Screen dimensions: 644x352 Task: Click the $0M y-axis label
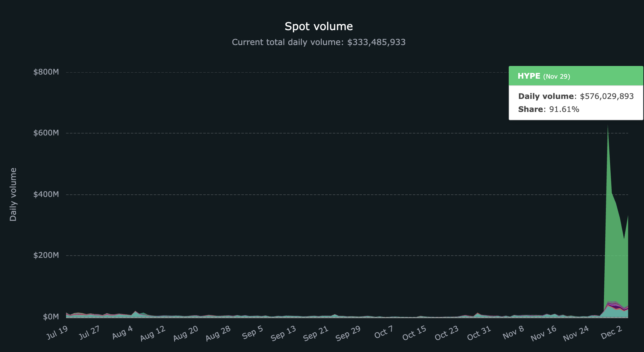pyautogui.click(x=51, y=317)
